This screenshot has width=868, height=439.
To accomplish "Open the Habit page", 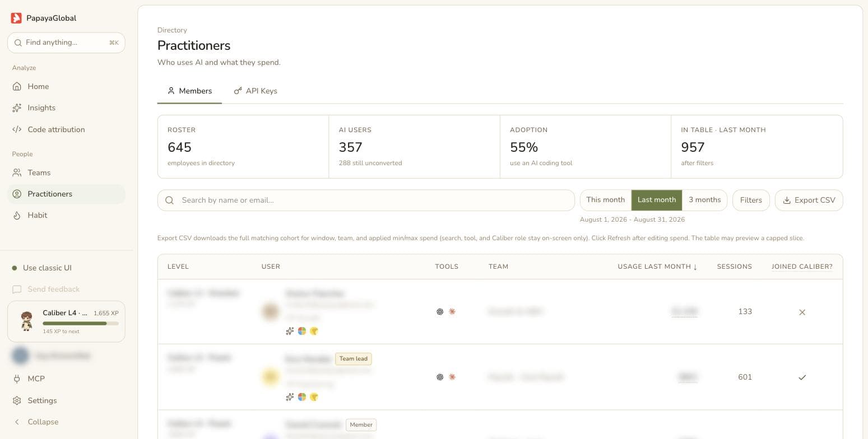I will (66, 215).
